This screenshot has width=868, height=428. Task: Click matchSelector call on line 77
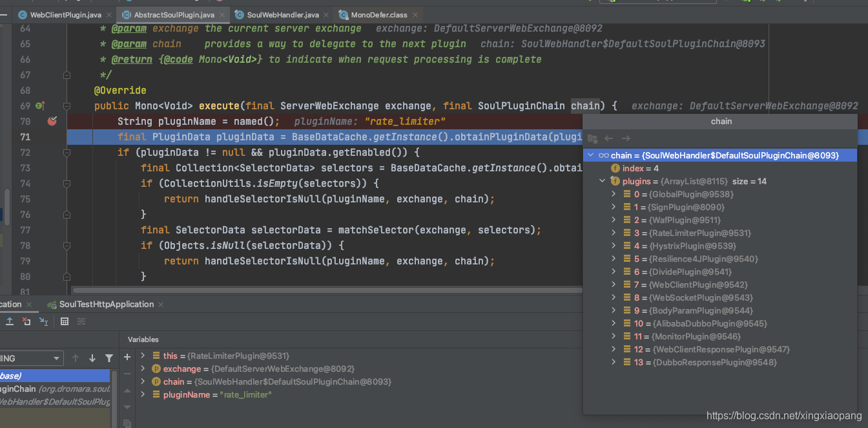[379, 230]
